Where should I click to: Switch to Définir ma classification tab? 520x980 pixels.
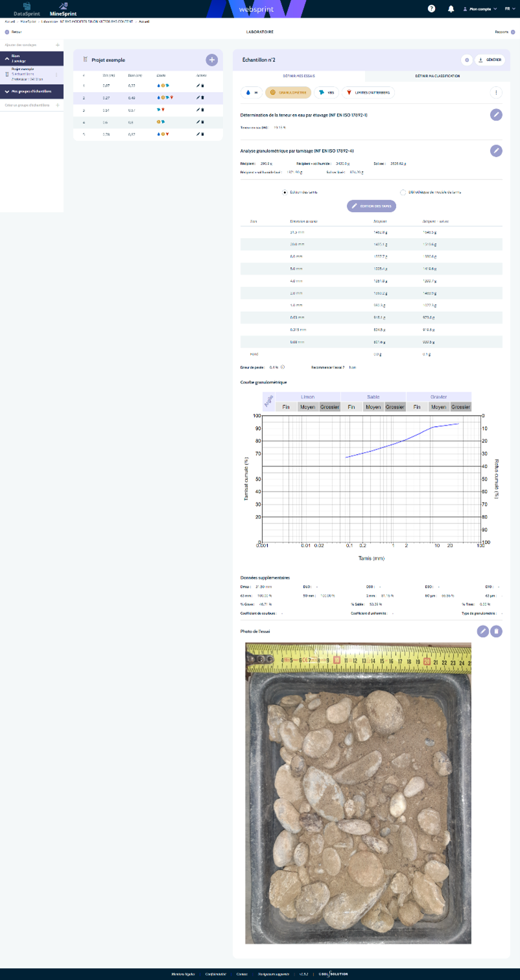click(437, 76)
